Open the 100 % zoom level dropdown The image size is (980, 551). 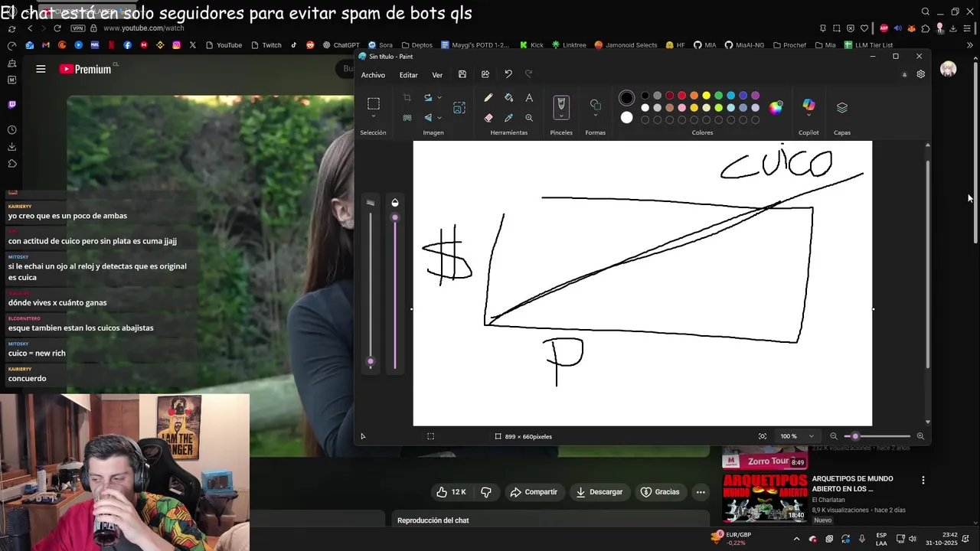(x=797, y=436)
